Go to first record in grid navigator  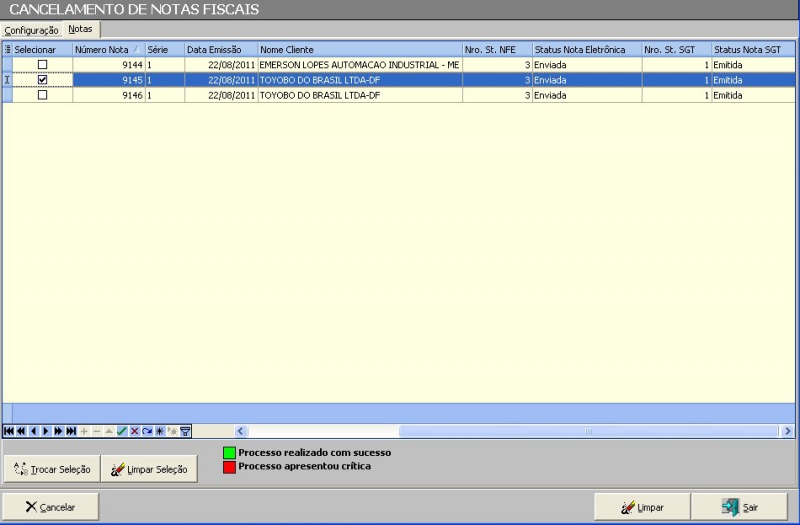[x=9, y=431]
